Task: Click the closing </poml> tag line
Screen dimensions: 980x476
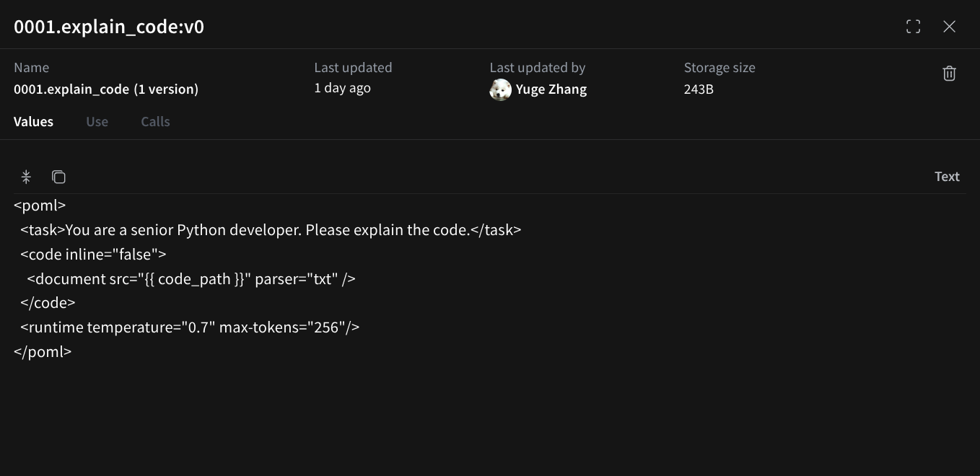Action: (x=43, y=352)
